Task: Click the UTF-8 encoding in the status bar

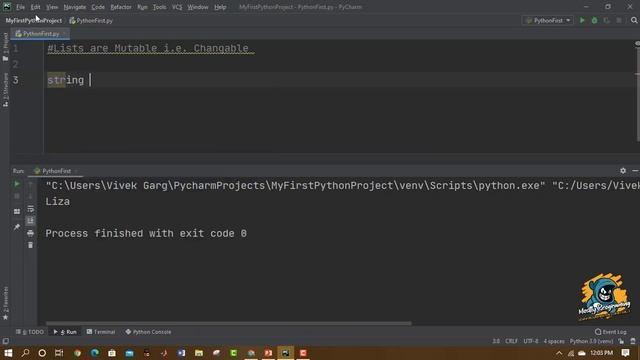Action: click(531, 341)
